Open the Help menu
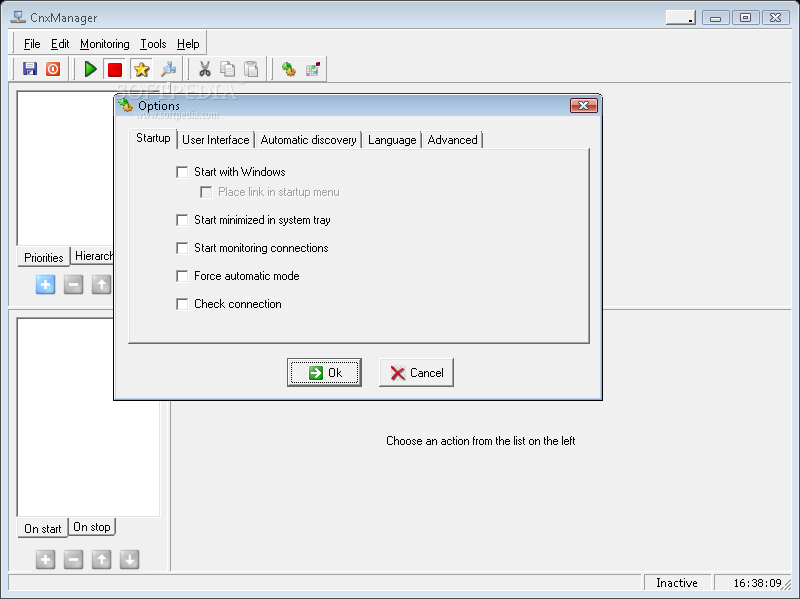Image resolution: width=800 pixels, height=599 pixels. point(188,44)
